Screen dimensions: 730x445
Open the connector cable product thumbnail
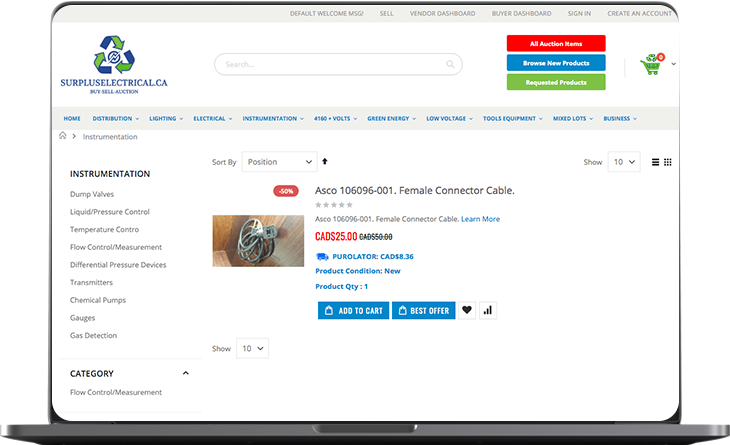(258, 241)
